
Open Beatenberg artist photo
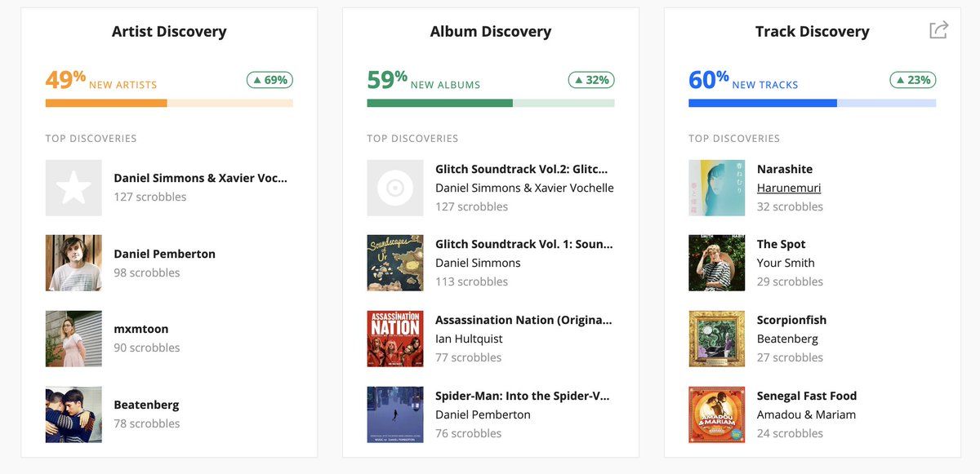pos(73,414)
